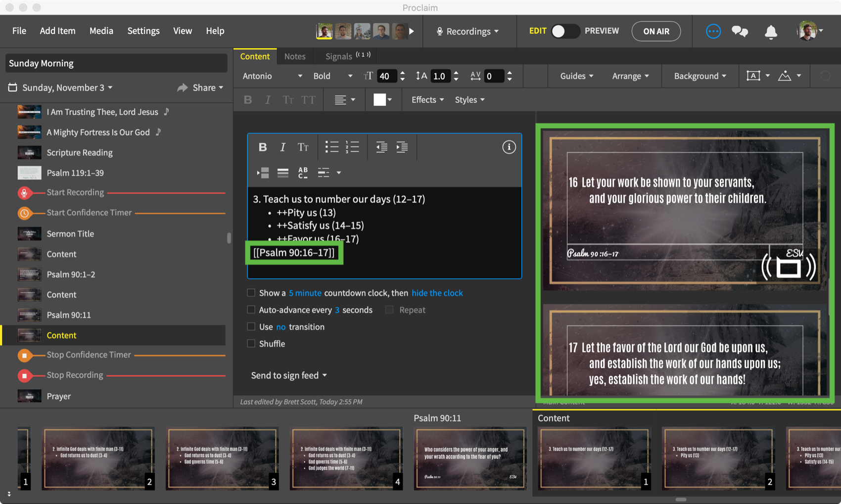Toggle small caps Tt in text editor toolbar
841x504 pixels.
303,147
